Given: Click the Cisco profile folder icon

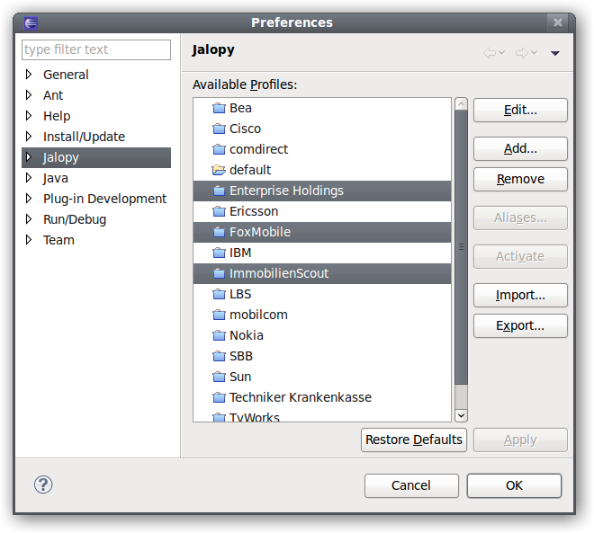Looking at the screenshot, I should (219, 129).
